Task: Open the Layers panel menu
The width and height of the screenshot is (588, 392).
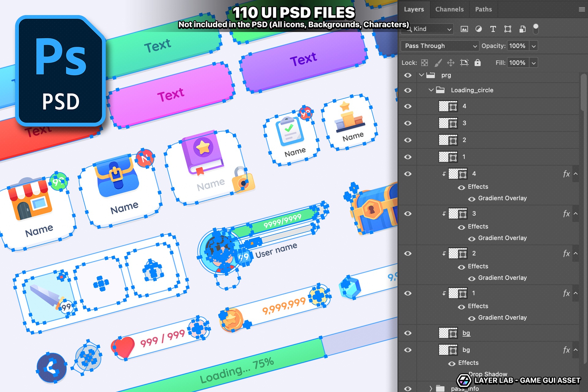Action: [x=582, y=9]
